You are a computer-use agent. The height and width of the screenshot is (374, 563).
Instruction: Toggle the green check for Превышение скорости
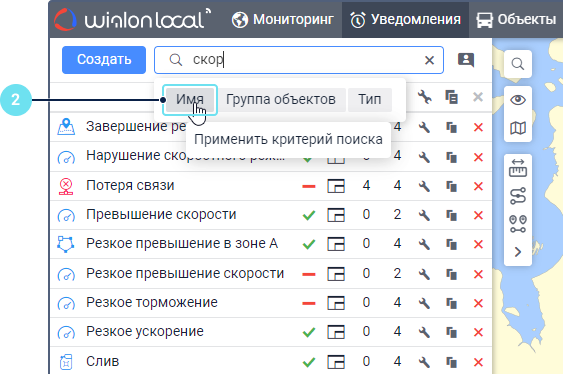(309, 215)
